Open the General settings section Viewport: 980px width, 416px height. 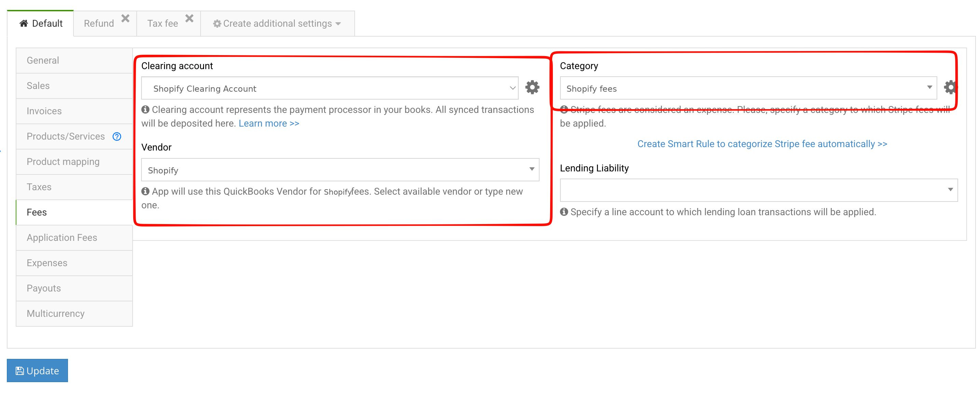click(x=74, y=61)
